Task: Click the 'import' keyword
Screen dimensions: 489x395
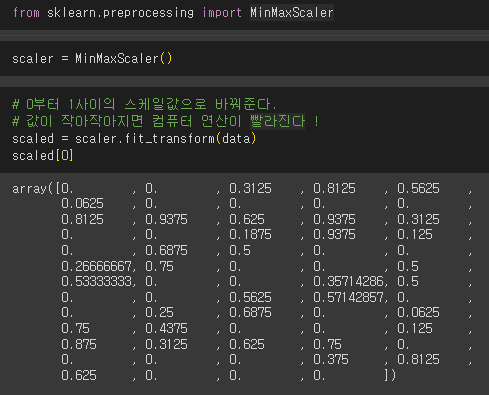Action: pyautogui.click(x=222, y=13)
